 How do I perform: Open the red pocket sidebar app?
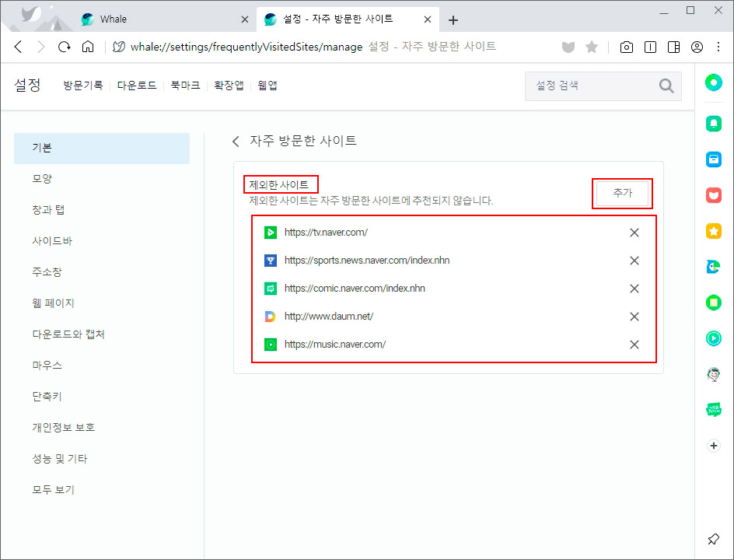point(714,194)
